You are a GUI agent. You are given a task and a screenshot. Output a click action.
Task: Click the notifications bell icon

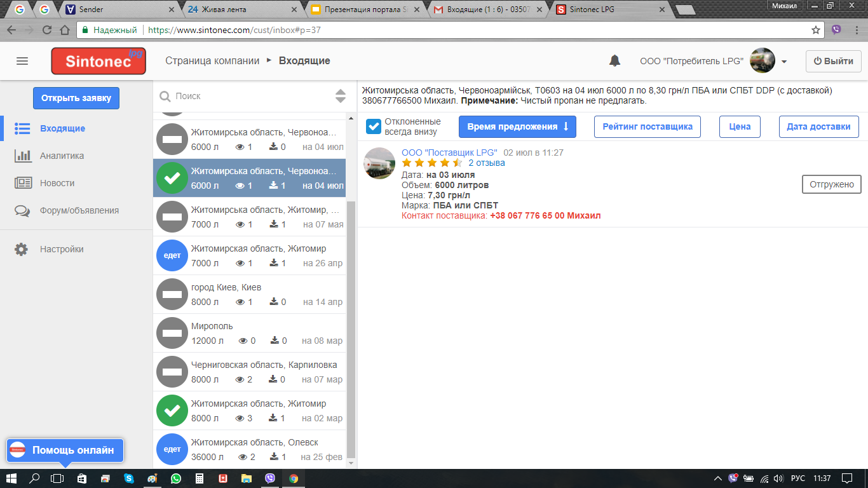click(614, 61)
